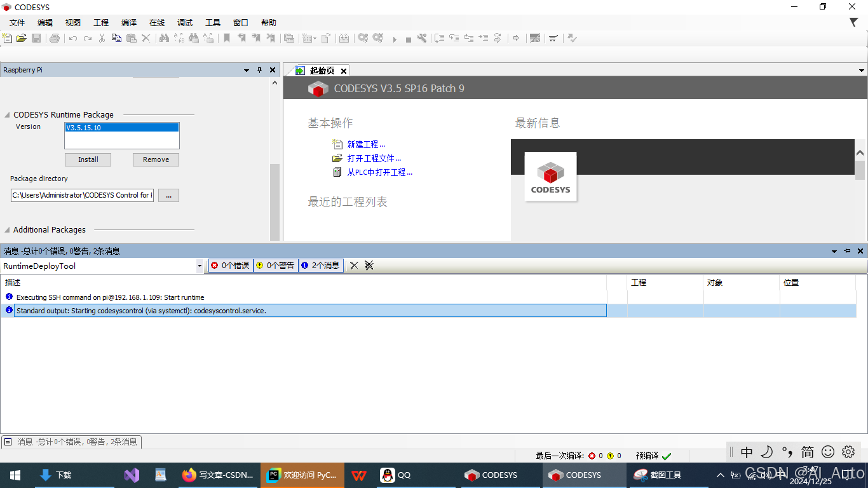The height and width of the screenshot is (488, 868).
Task: Collapse Additional Packages section
Action: click(x=8, y=230)
